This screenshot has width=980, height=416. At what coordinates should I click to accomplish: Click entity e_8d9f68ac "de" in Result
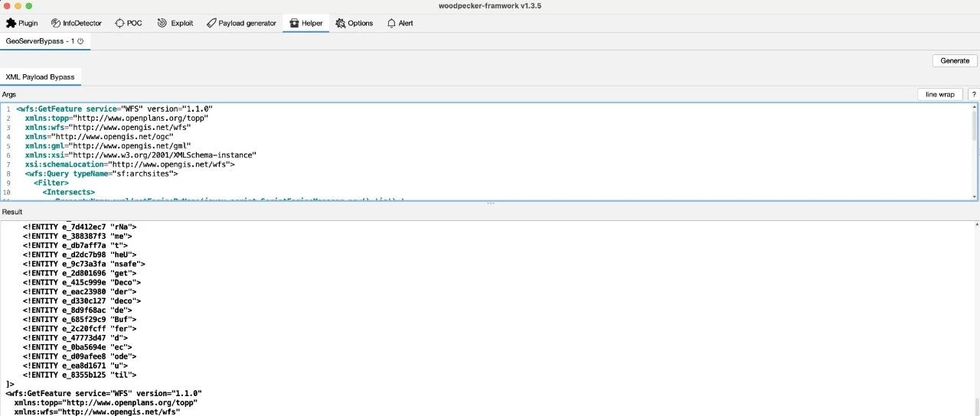coord(77,310)
